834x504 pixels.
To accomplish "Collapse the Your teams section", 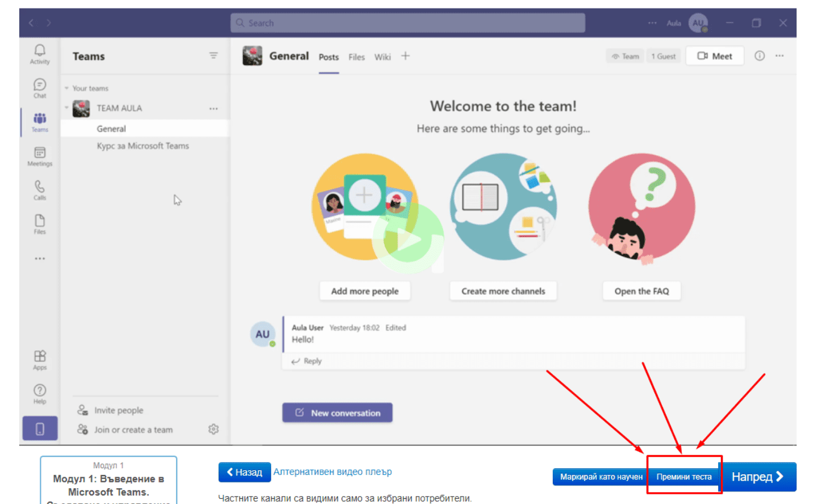I will click(x=66, y=88).
